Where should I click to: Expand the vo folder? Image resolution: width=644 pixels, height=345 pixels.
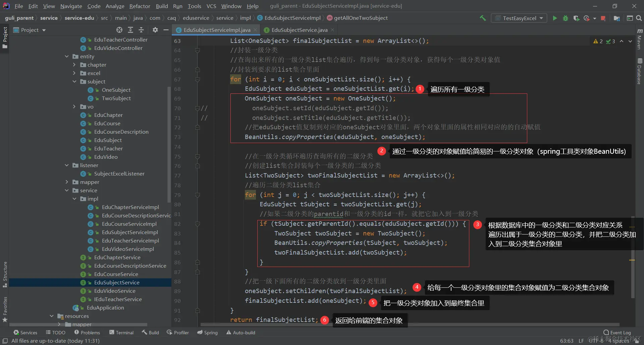coord(74,107)
